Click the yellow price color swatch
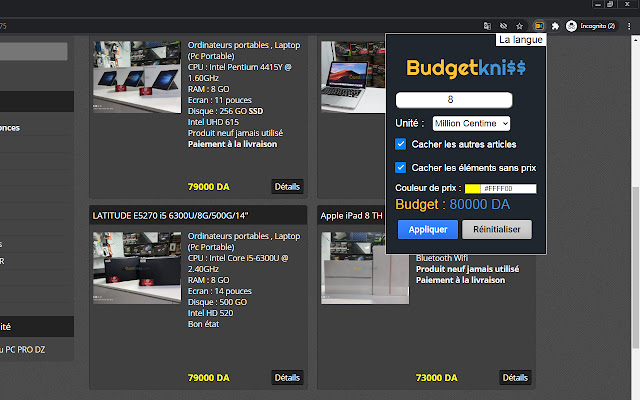This screenshot has width=640, height=400. [473, 189]
